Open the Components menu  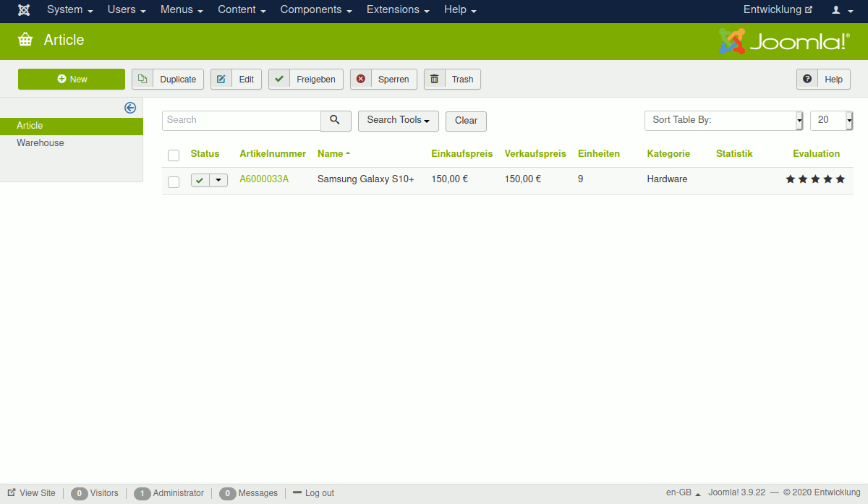pyautogui.click(x=316, y=10)
